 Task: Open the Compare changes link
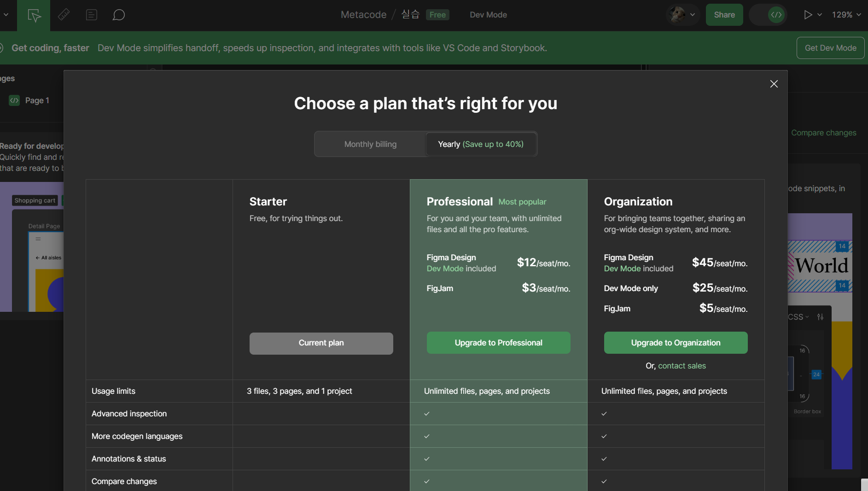823,133
